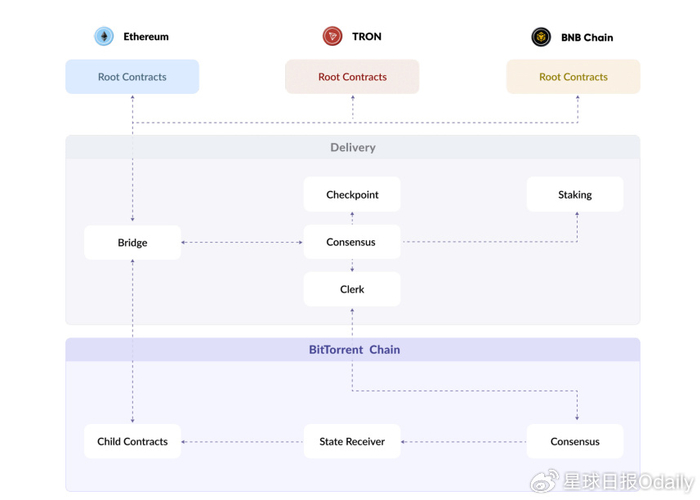Select the Checkpoint node
This screenshot has width=700, height=500.
[x=352, y=195]
